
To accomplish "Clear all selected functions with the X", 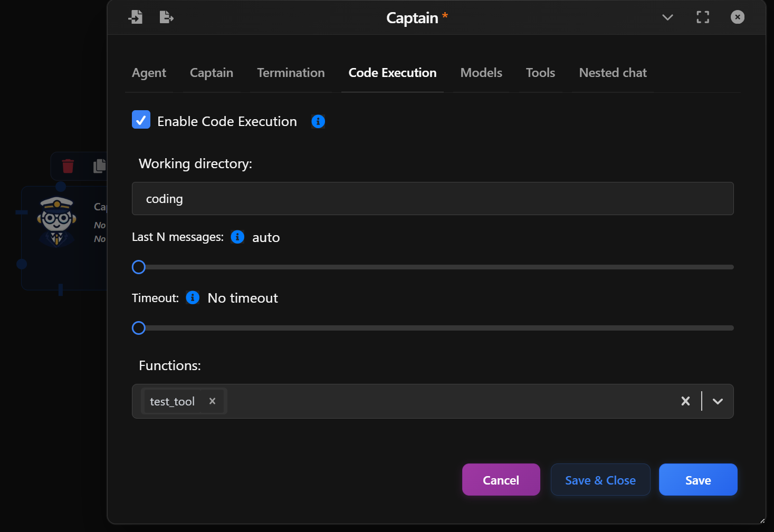I will (x=685, y=401).
